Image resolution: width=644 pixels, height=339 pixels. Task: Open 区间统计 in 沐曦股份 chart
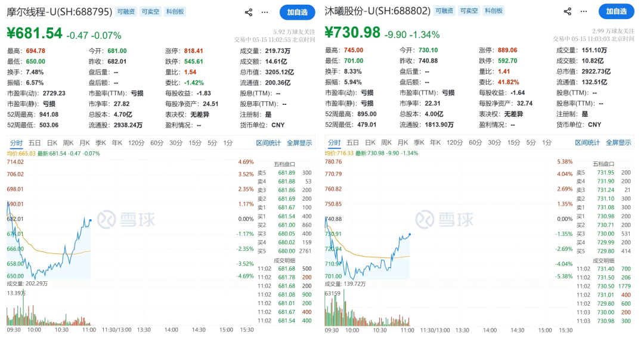pos(588,142)
